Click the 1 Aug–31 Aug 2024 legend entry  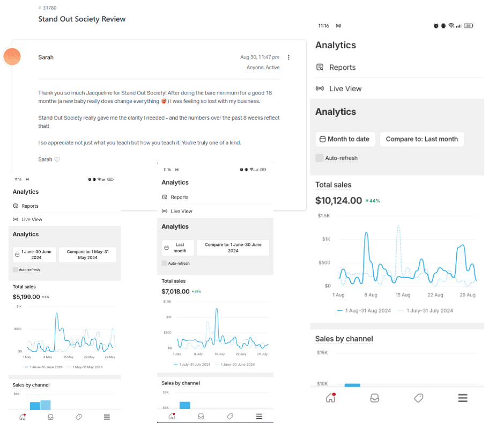(364, 311)
